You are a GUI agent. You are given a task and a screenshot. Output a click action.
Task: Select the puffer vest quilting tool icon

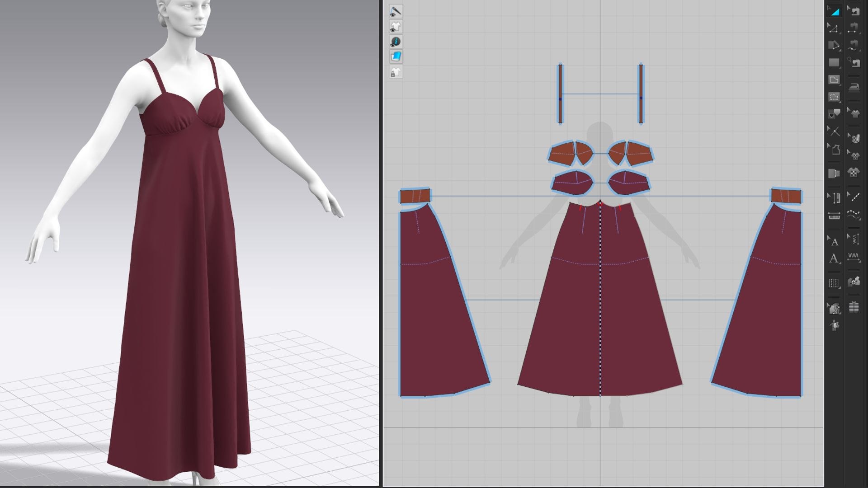click(854, 307)
